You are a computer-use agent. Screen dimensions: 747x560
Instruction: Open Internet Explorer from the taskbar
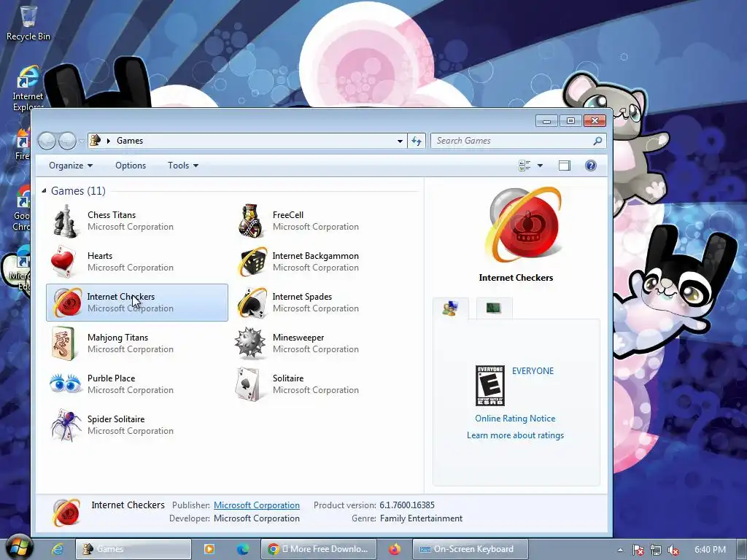pyautogui.click(x=58, y=549)
